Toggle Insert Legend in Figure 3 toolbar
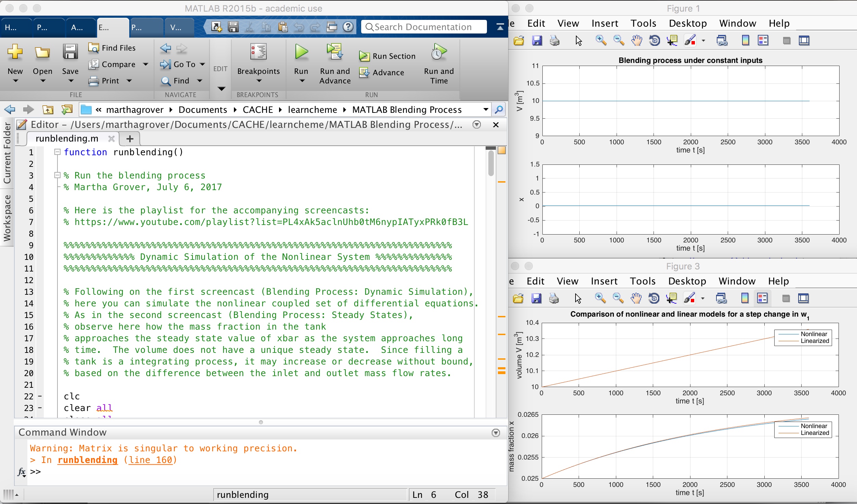Image resolution: width=857 pixels, height=504 pixels. (x=762, y=299)
